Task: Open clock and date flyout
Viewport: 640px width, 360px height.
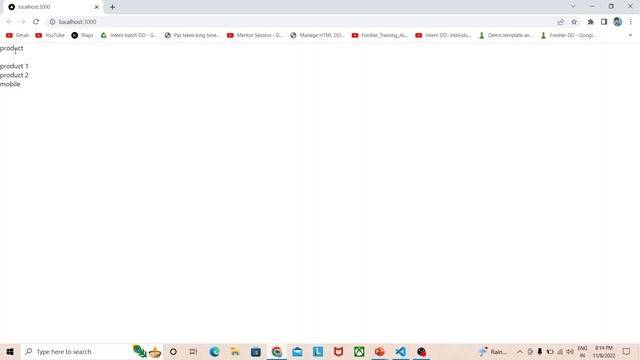Action: coord(604,351)
